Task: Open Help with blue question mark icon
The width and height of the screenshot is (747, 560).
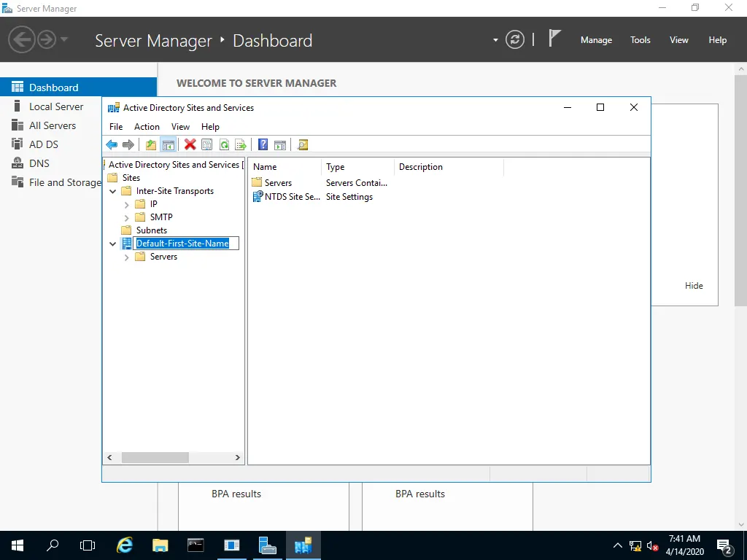Action: (x=263, y=144)
